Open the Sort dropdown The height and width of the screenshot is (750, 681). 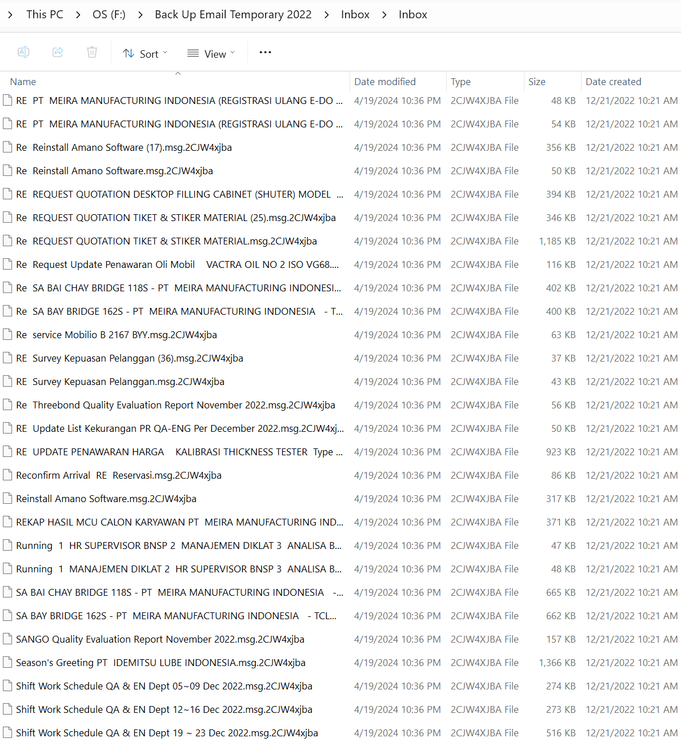[x=145, y=54]
